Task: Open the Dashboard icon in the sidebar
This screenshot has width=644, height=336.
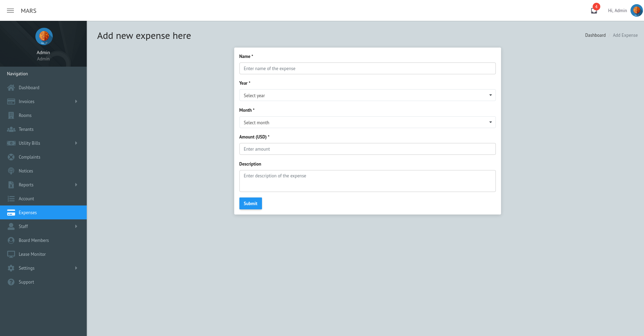Action: point(11,87)
